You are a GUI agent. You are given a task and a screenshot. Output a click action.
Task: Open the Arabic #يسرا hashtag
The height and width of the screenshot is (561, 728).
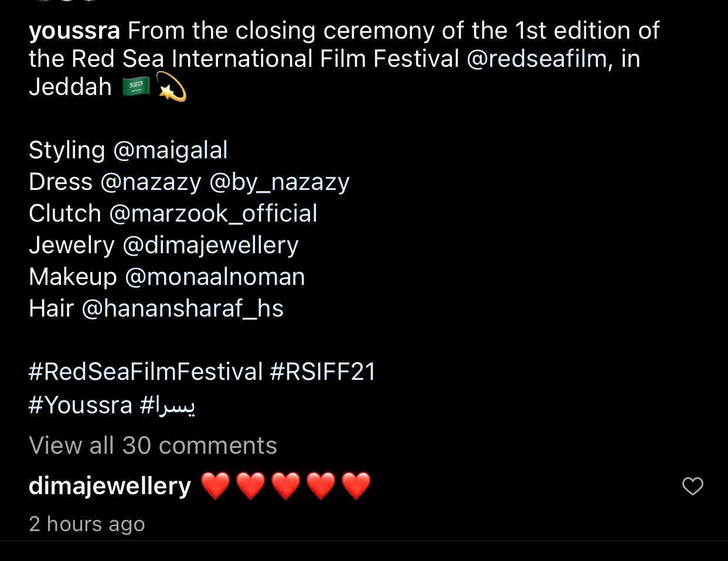tap(168, 404)
